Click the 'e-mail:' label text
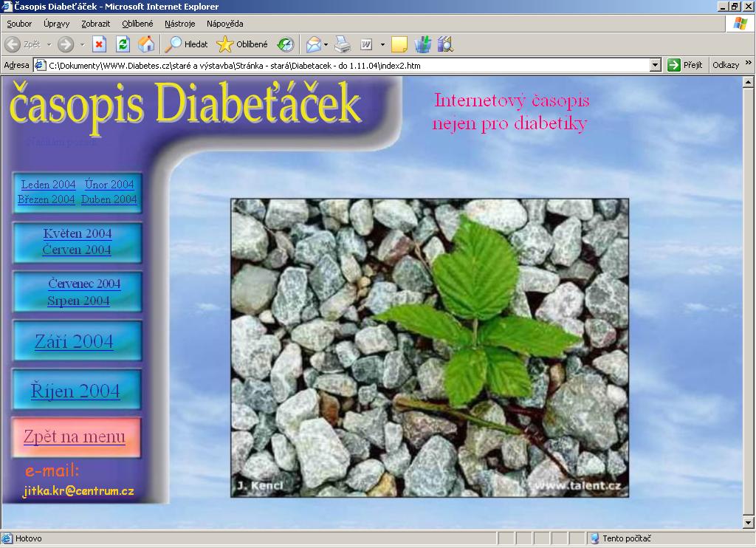 click(x=52, y=470)
